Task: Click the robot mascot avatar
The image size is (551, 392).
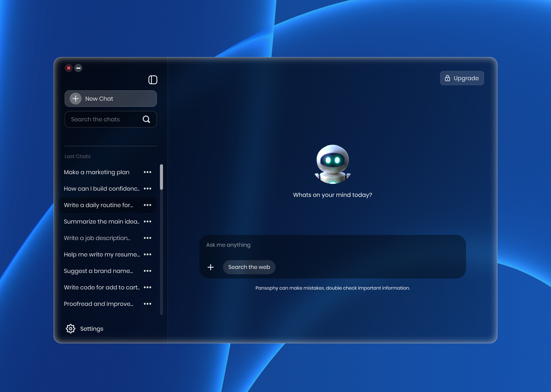Action: click(333, 164)
